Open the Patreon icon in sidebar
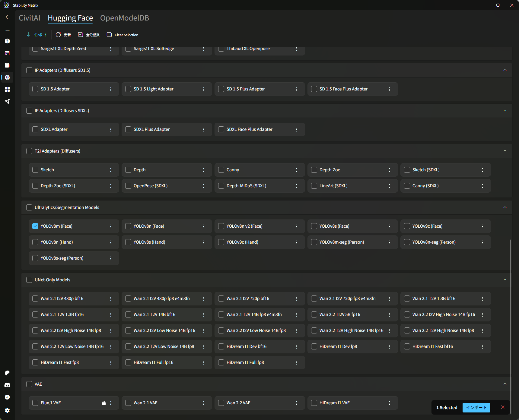519x420 pixels. [x=7, y=373]
